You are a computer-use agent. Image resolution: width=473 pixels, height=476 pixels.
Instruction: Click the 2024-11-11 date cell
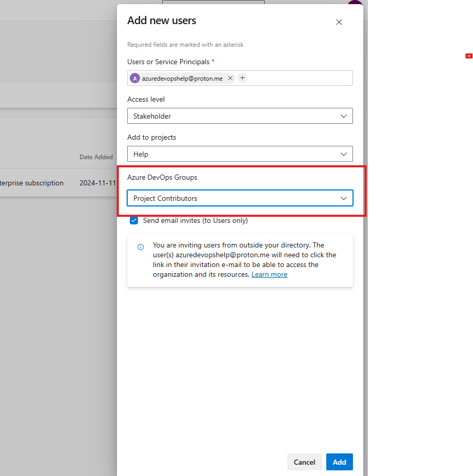(x=97, y=183)
